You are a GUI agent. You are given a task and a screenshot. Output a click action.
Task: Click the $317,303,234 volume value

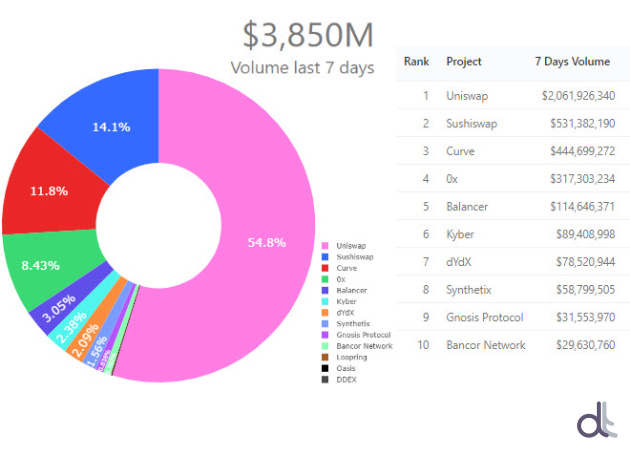pyautogui.click(x=583, y=179)
